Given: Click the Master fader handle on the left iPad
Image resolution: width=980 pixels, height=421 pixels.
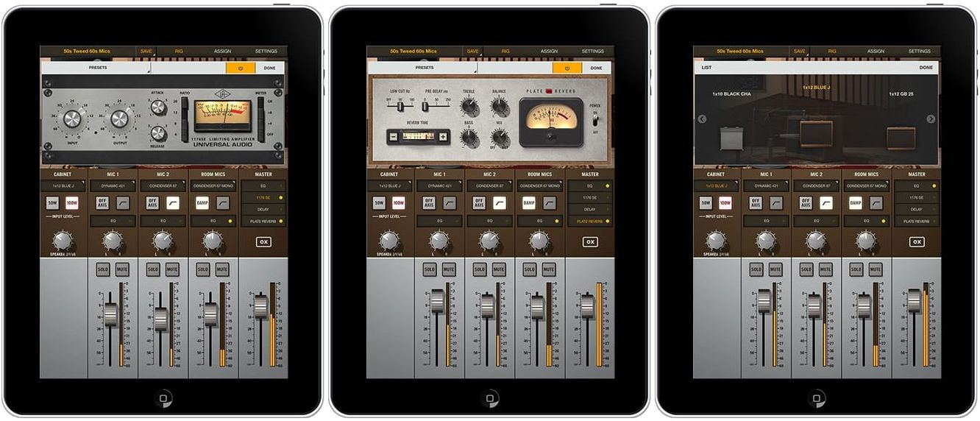Looking at the screenshot, I should 260,305.
